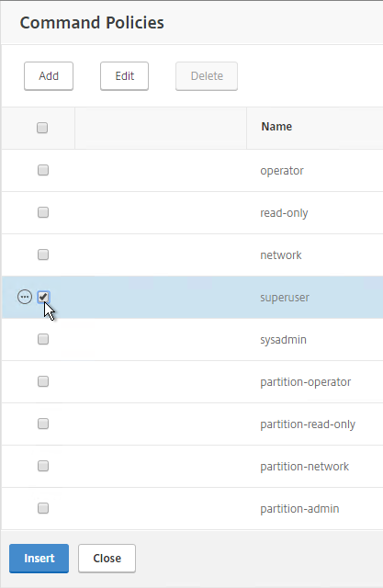The height and width of the screenshot is (588, 383).
Task: Select the partition-network checkbox
Action: click(x=43, y=466)
